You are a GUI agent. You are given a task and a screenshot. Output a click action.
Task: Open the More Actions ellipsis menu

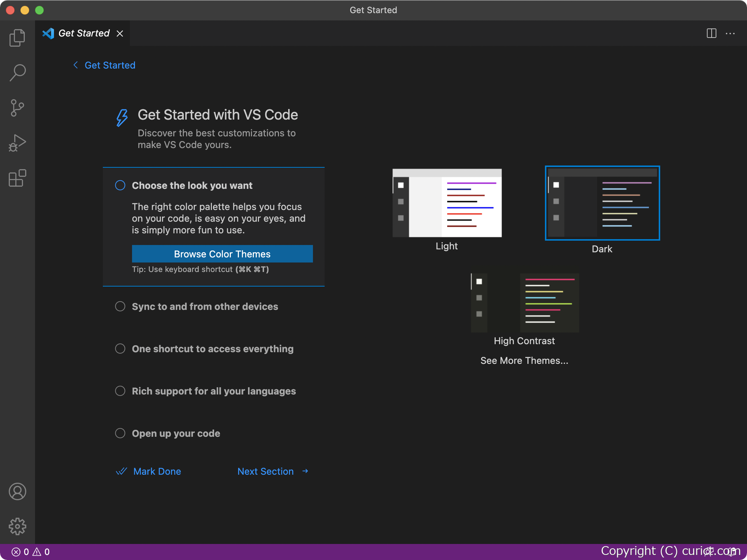(731, 34)
